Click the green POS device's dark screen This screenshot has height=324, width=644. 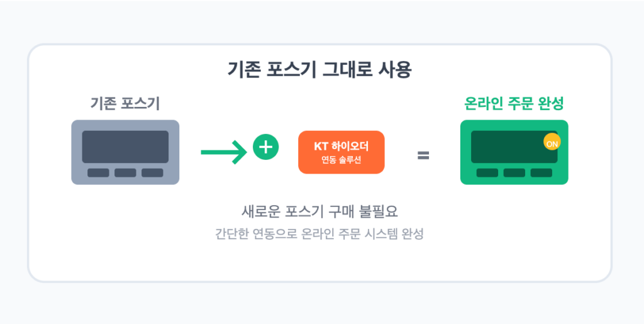click(514, 147)
